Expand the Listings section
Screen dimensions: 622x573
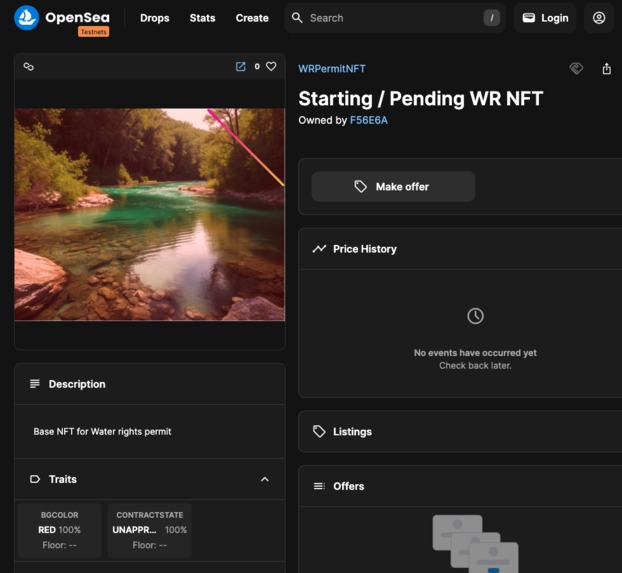(x=460, y=432)
